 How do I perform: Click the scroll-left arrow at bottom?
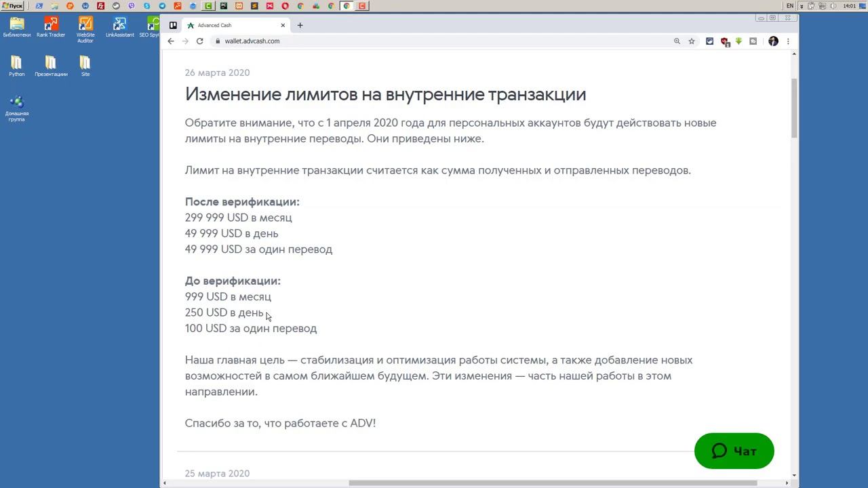(165, 483)
